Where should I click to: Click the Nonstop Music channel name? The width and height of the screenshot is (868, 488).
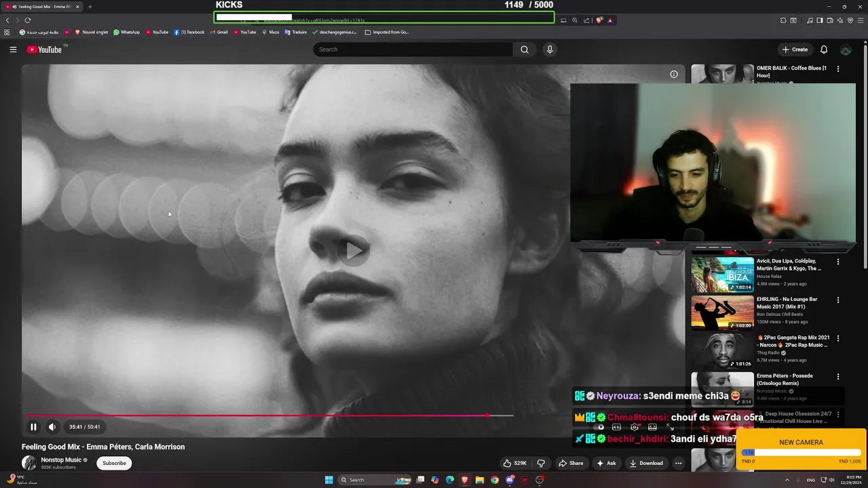[x=61, y=460]
